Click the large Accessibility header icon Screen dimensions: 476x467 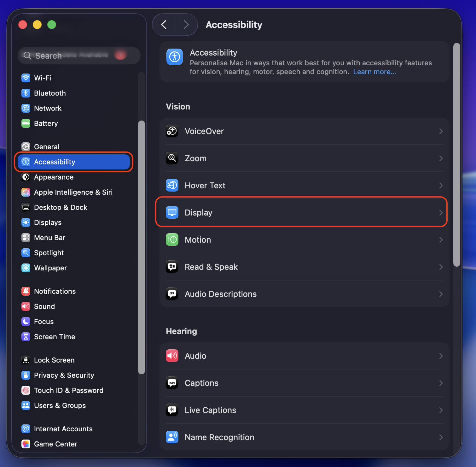(x=175, y=57)
